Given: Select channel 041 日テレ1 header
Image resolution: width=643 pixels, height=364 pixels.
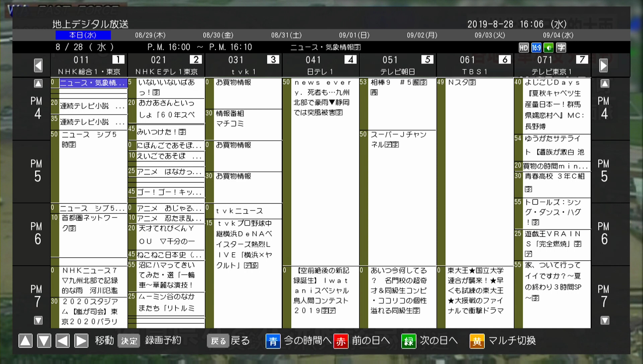Looking at the screenshot, I should [x=321, y=65].
